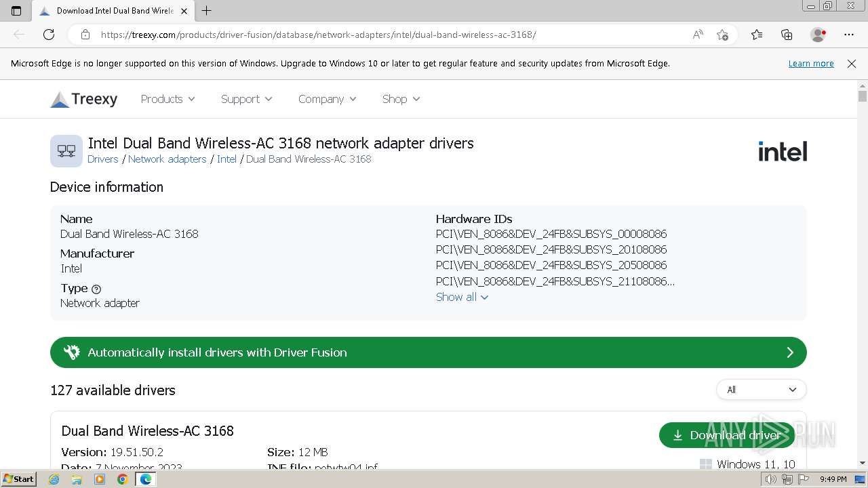Click the taskbar clock showing 9:49 PM
Image resolution: width=868 pixels, height=488 pixels.
coord(833,479)
